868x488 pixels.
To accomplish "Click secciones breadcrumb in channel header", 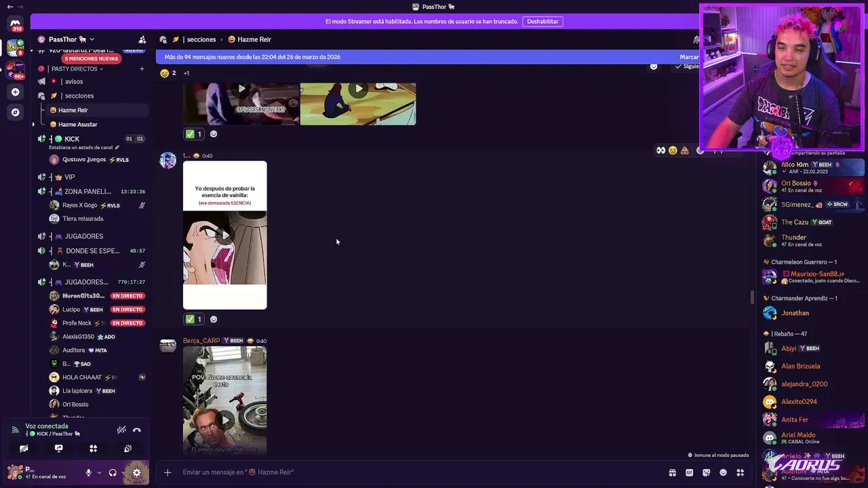I will 201,39.
